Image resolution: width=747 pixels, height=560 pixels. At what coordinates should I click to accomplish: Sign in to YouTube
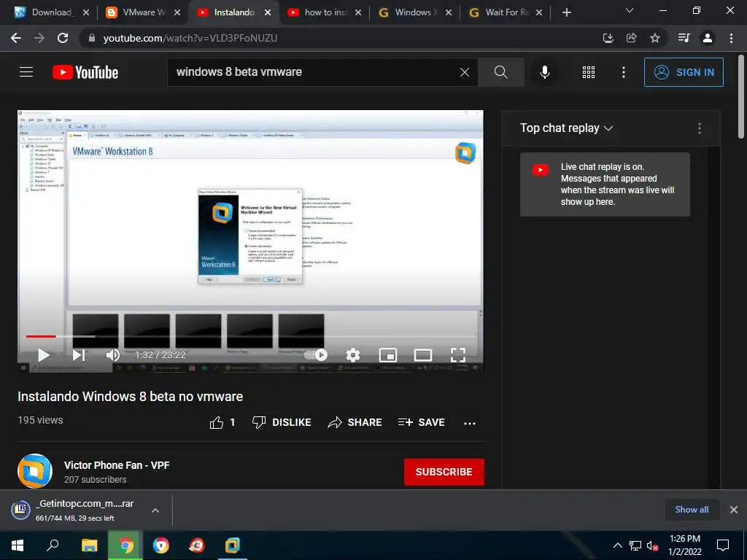click(684, 72)
